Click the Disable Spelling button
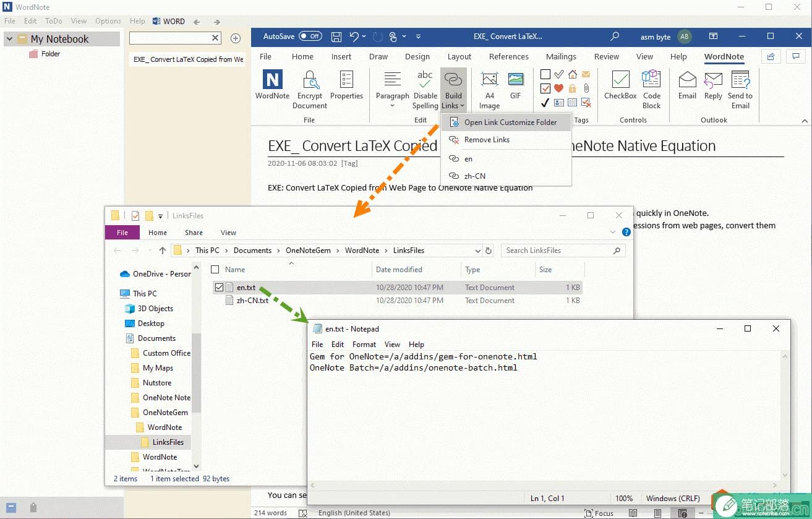812x519 pixels. pyautogui.click(x=425, y=90)
